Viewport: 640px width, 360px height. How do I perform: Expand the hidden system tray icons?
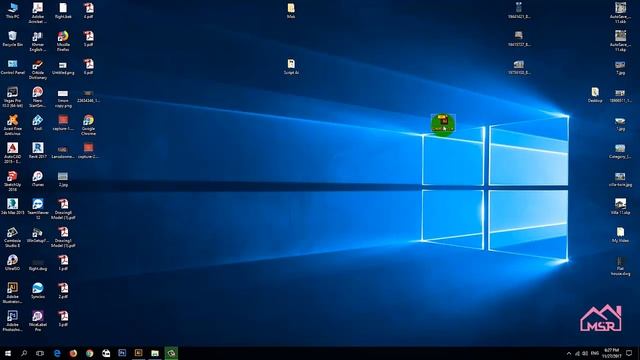[x=569, y=353]
